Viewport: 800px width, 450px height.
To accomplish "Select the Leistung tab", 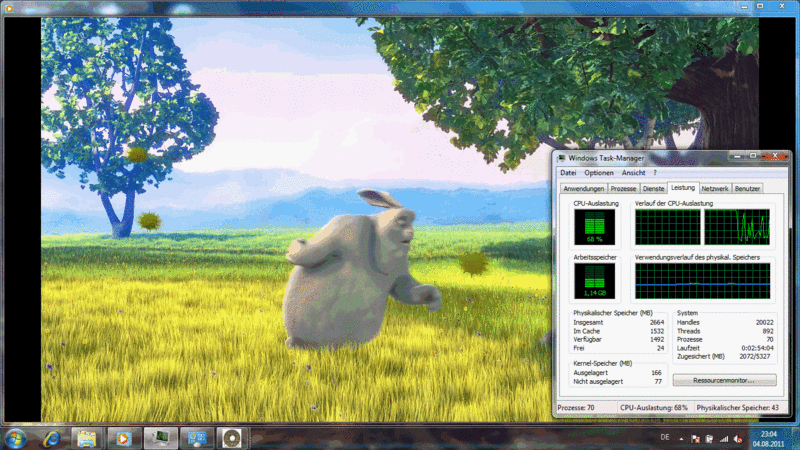I will (x=683, y=188).
